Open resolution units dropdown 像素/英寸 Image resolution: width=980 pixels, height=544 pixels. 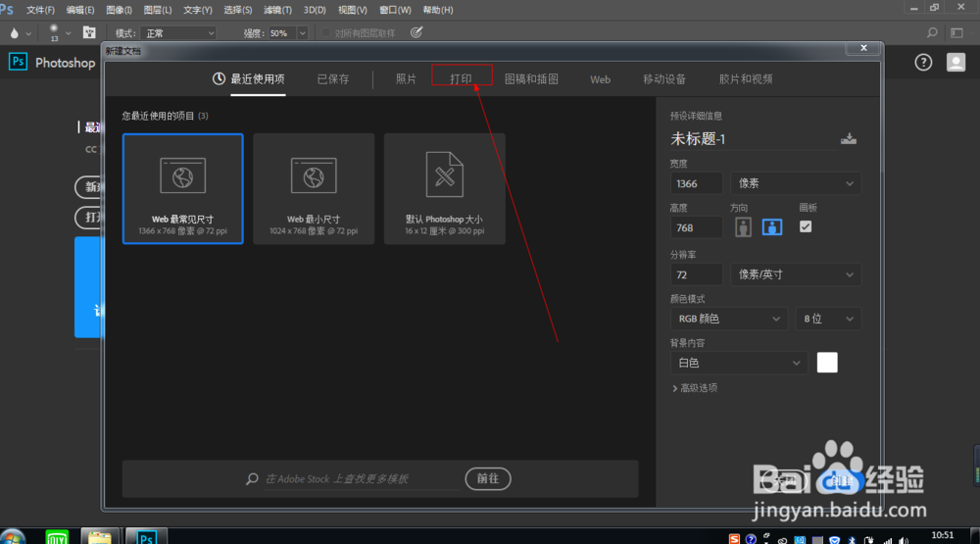(x=796, y=274)
